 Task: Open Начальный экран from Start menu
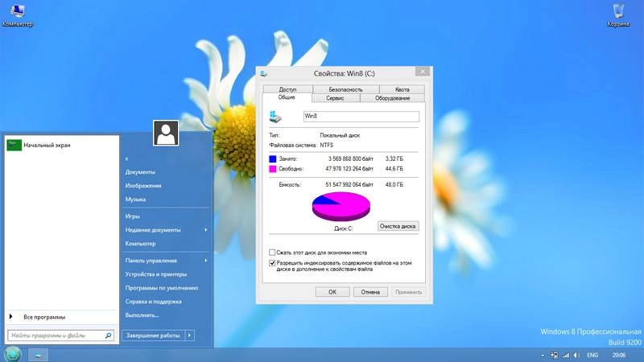(62, 145)
